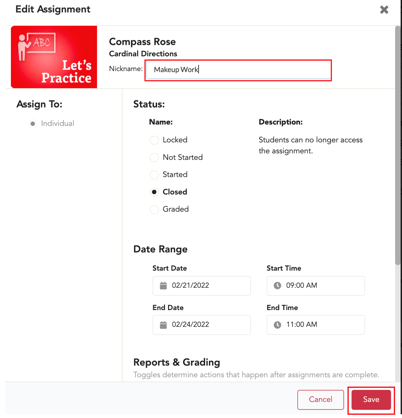Screen dimensions: 402x418
Task: Open the Start Date field 02/21/2022
Action: pos(201,286)
